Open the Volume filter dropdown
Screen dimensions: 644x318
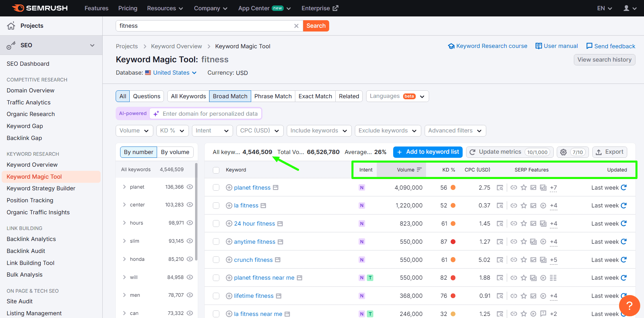[134, 130]
